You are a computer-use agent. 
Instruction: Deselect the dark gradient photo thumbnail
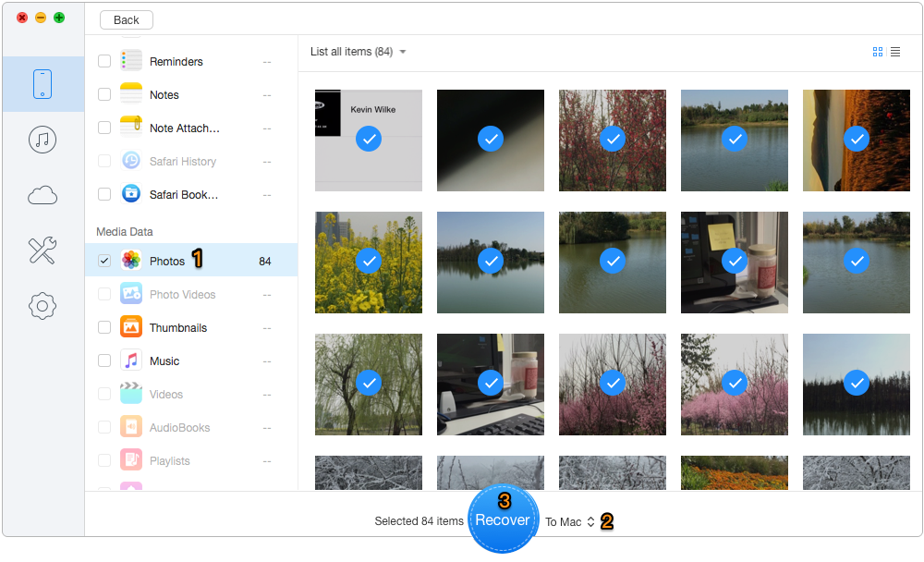pyautogui.click(x=491, y=140)
